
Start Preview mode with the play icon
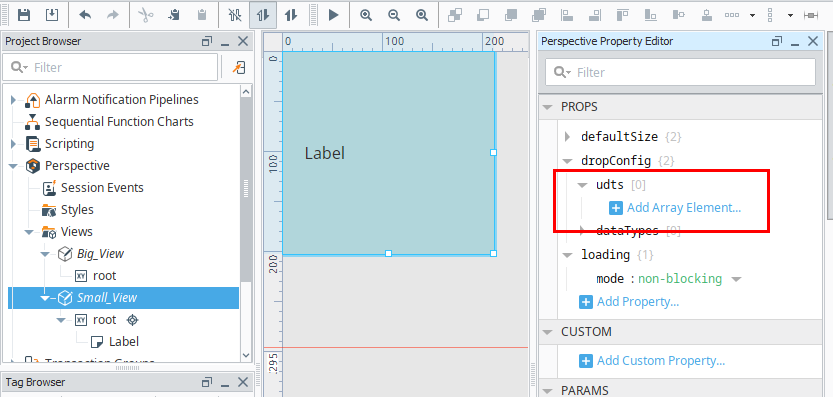tap(333, 15)
